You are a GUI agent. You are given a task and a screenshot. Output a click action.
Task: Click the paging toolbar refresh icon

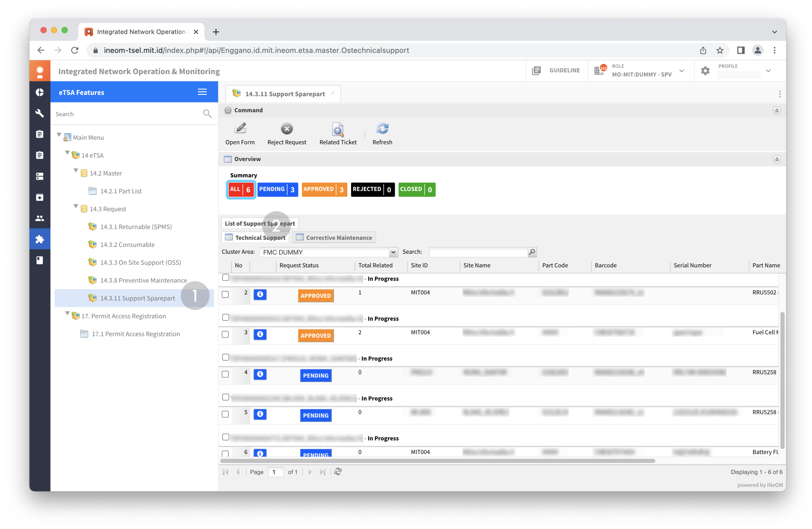pyautogui.click(x=338, y=472)
